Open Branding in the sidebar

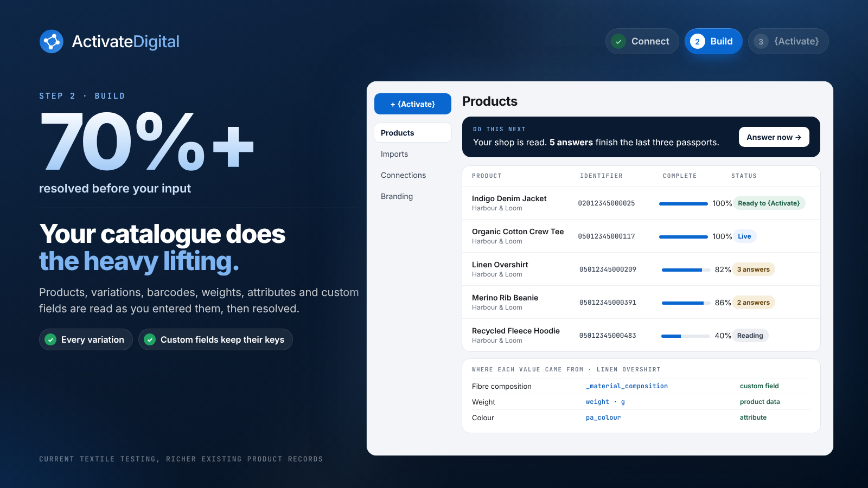coord(413,196)
